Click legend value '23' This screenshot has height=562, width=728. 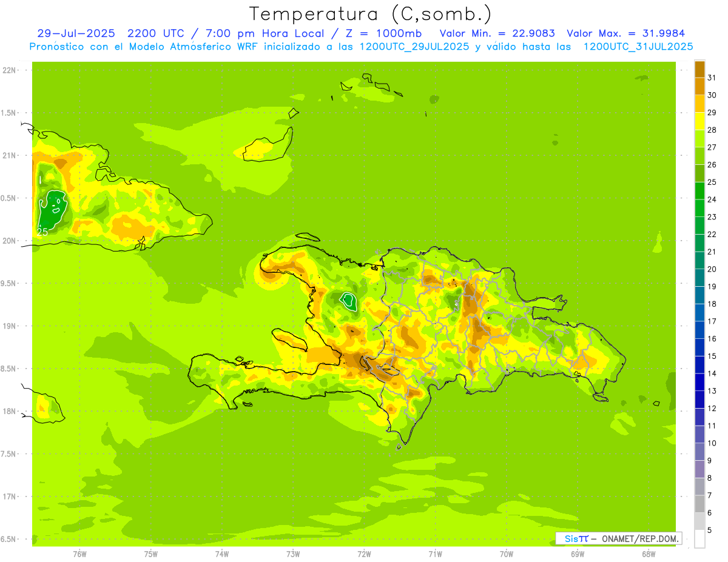pos(712,217)
